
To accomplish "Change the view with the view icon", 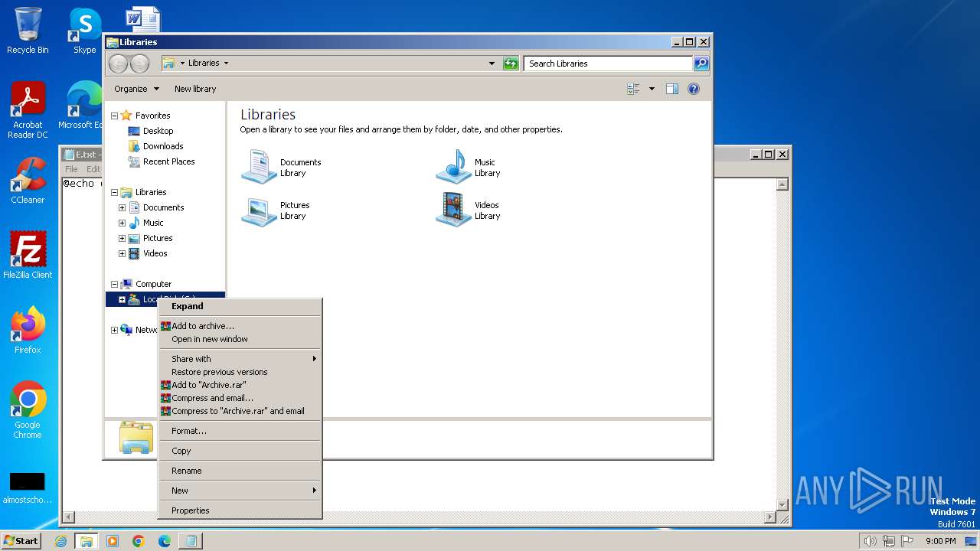I will 633,89.
